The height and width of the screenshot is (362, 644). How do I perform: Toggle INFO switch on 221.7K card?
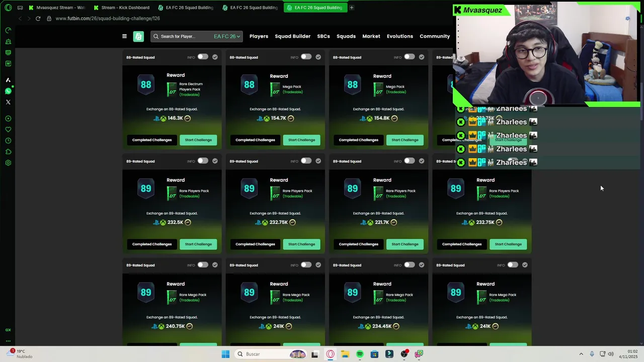[410, 161]
